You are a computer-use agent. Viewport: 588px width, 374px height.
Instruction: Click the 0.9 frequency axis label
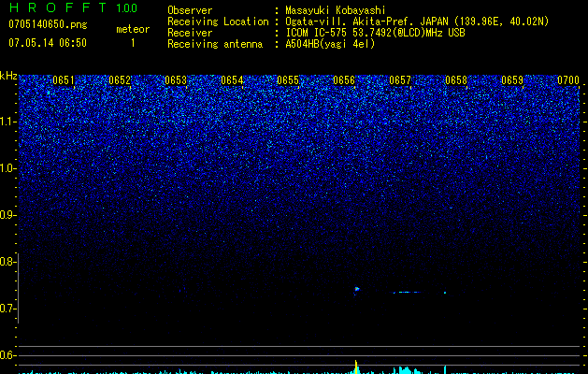click(7, 215)
